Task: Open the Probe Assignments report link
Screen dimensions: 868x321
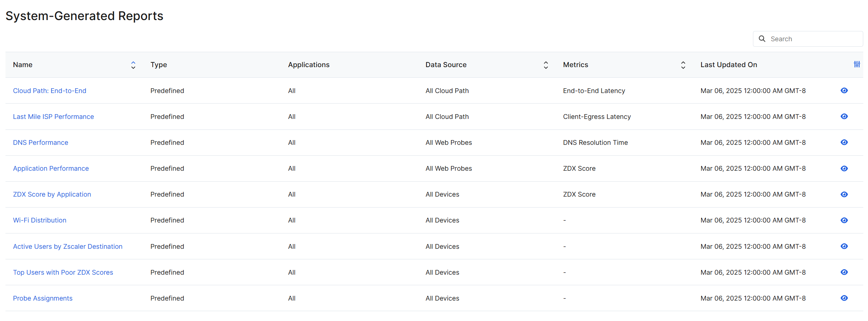Action: (43, 298)
